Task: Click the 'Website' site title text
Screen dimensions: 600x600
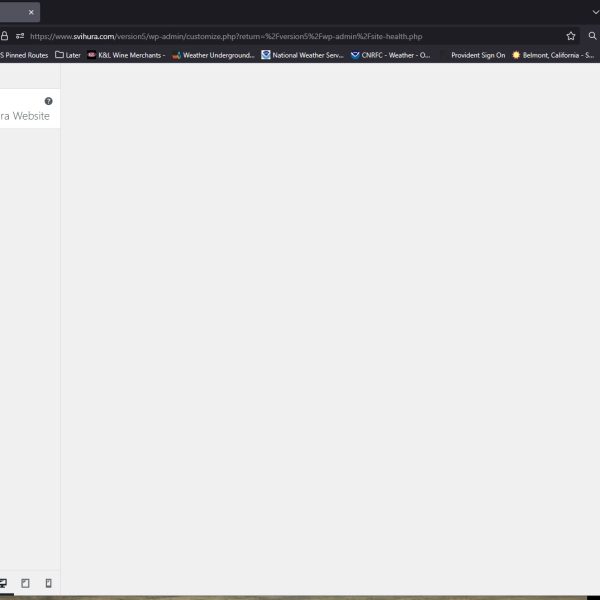Action: 31,116
